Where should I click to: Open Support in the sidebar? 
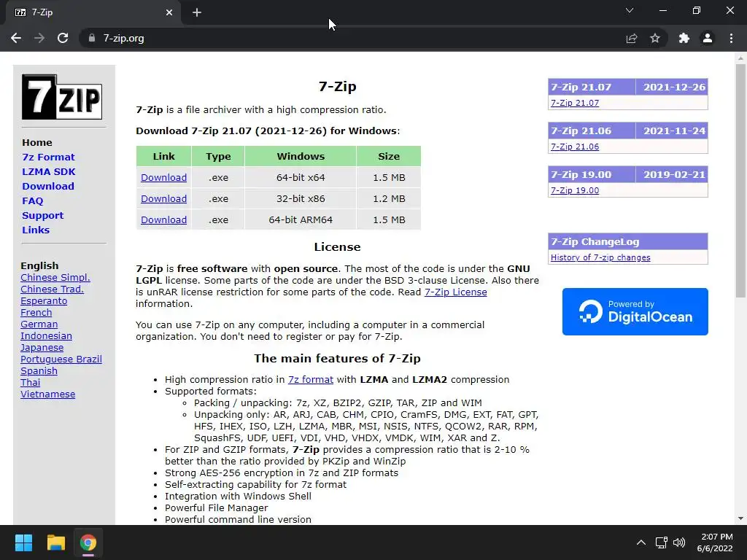pos(42,215)
